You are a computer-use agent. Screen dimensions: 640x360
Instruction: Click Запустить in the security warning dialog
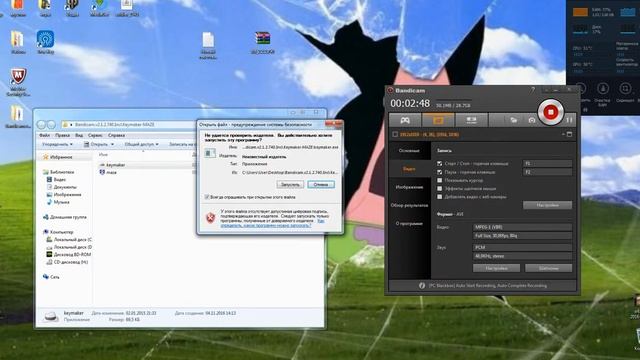(290, 184)
